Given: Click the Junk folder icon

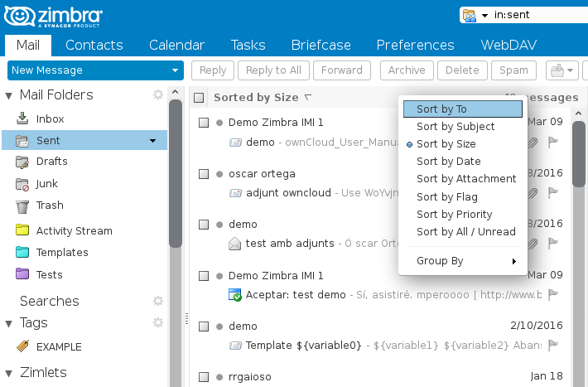Looking at the screenshot, I should [22, 184].
